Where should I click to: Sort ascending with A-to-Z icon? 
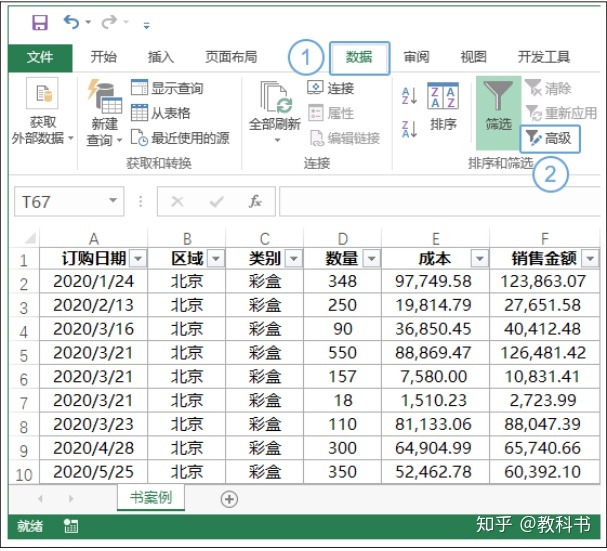click(x=409, y=96)
